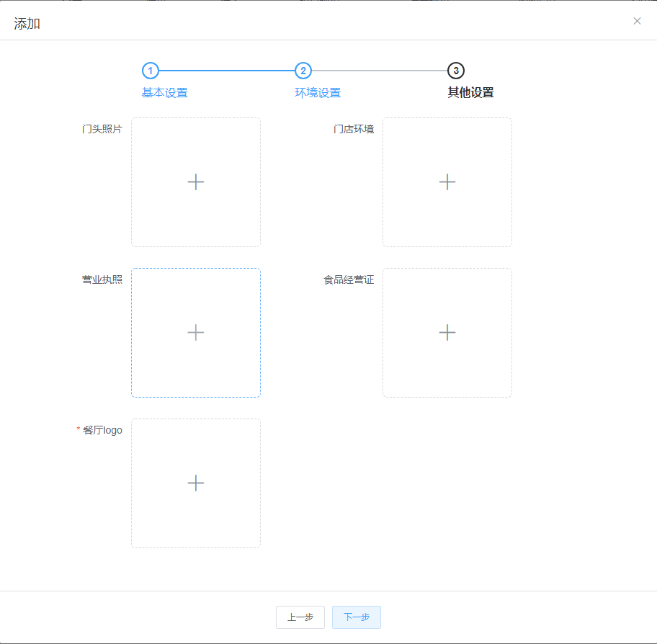Go to the 基本设置 step label
Viewport: 657px width, 644px height.
[x=165, y=93]
